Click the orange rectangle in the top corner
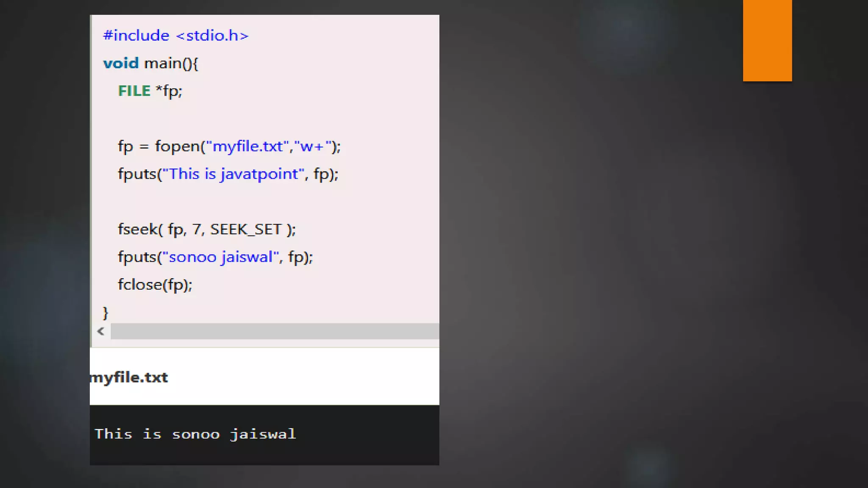The image size is (868, 488). pos(767,40)
